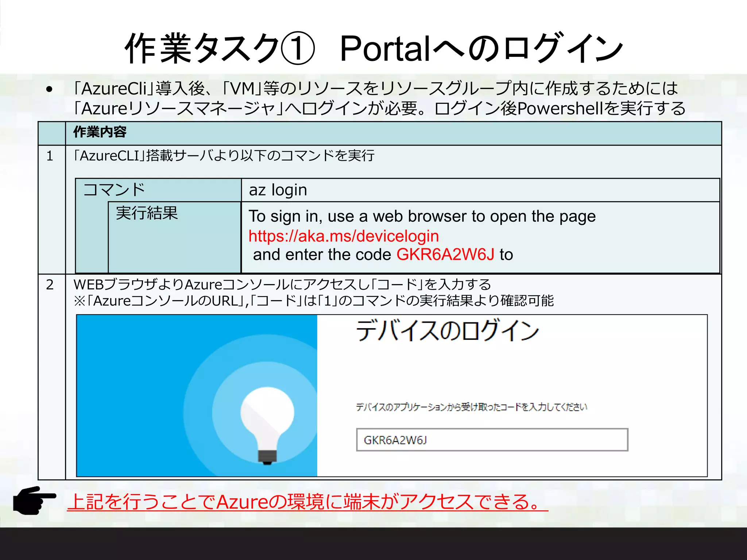The height and width of the screenshot is (560, 747).
Task: Click the 'az login' command text
Action: [x=278, y=190]
